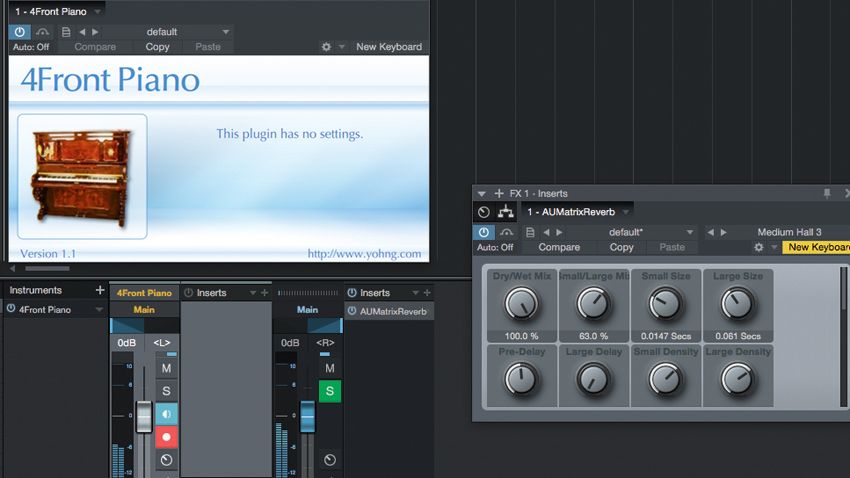Open Inserts dropdown arrow on 4Front Piano channel
This screenshot has width=850, height=478.
(x=253, y=293)
